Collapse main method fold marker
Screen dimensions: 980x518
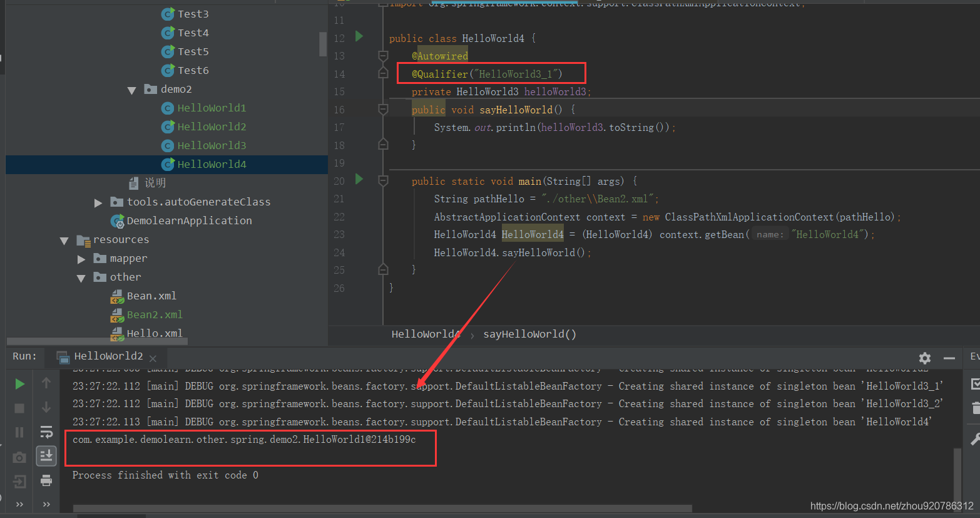click(x=384, y=181)
